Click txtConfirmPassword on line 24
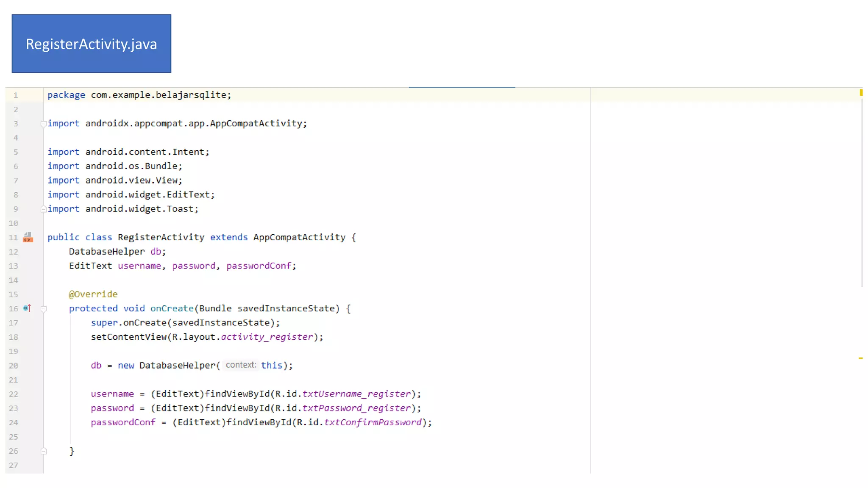This screenshot has height=488, width=868. [373, 422]
